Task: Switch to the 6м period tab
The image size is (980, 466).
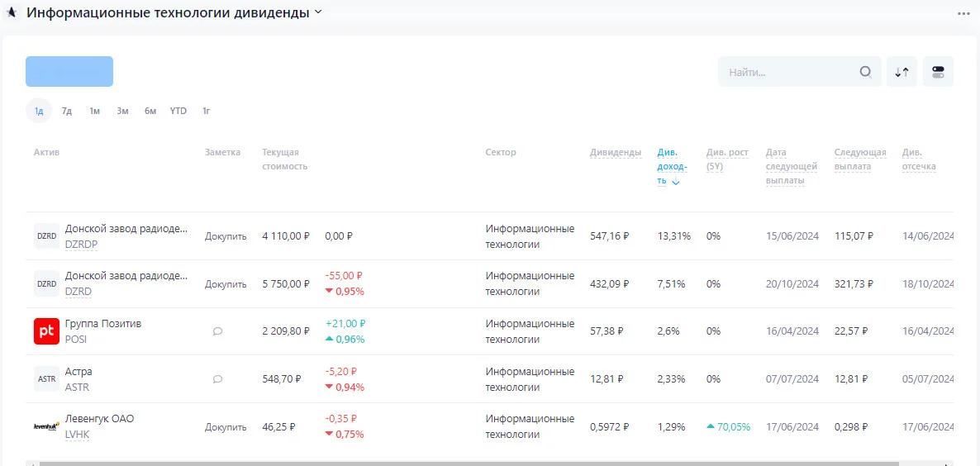Action: [x=150, y=112]
